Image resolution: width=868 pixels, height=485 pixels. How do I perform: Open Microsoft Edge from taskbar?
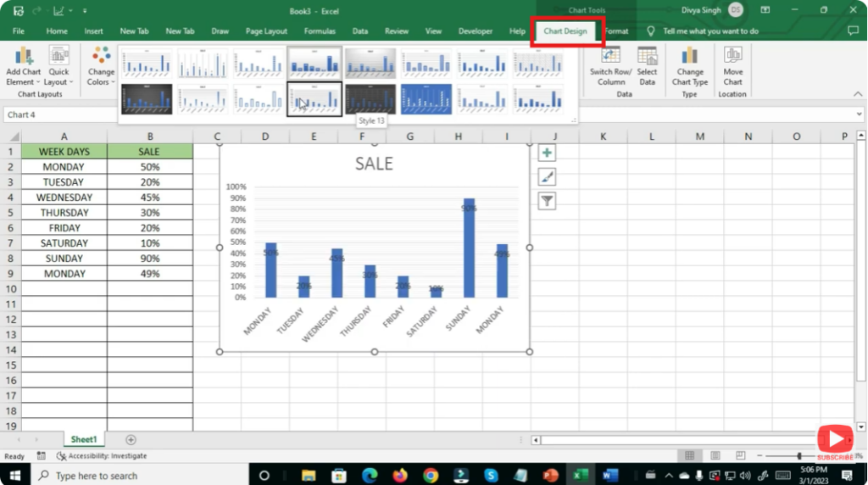tap(370, 476)
